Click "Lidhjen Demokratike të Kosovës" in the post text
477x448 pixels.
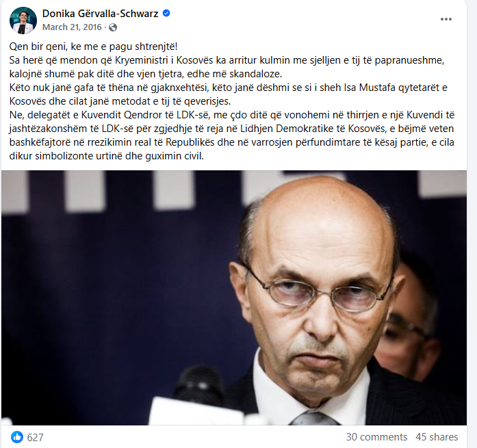tap(313, 129)
